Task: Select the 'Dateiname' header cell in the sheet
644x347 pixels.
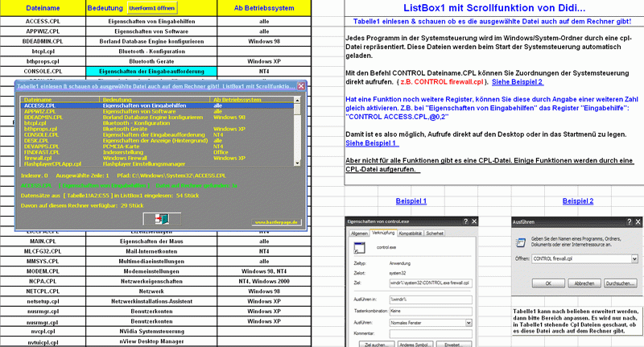Action: 43,8
